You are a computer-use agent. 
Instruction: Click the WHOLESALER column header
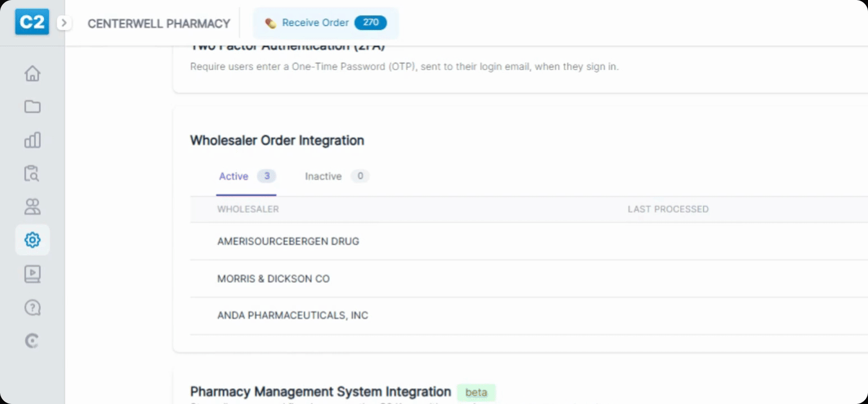tap(248, 209)
